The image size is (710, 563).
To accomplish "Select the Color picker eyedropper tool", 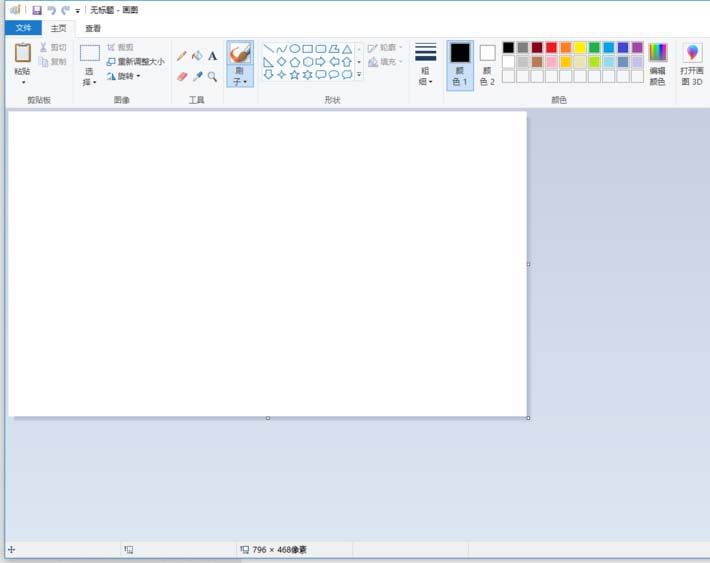I will tap(197, 77).
